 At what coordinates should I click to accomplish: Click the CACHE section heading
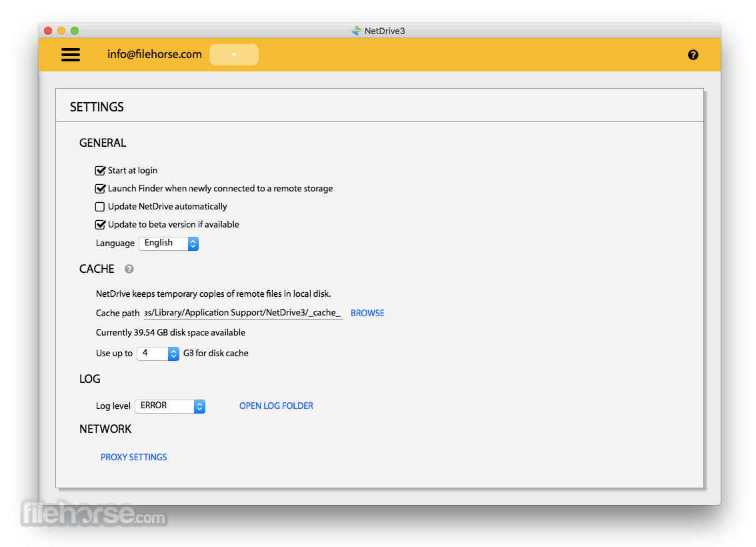pyautogui.click(x=97, y=269)
